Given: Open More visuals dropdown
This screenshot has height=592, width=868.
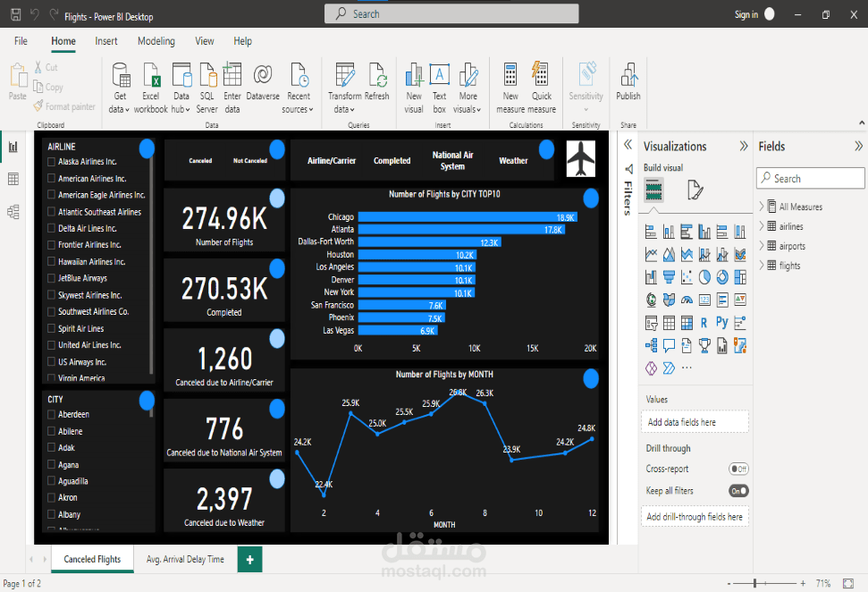Looking at the screenshot, I should click(x=468, y=88).
